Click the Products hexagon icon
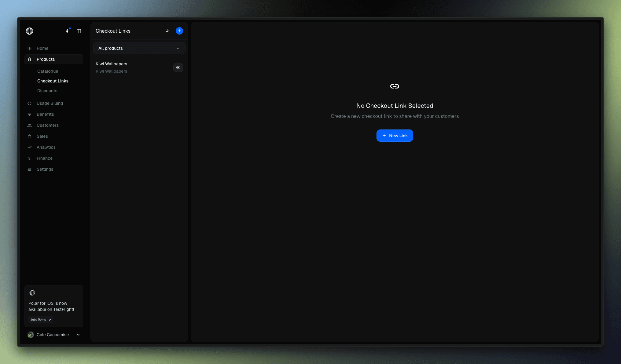Screen dimensions: 621x364 [30, 59]
